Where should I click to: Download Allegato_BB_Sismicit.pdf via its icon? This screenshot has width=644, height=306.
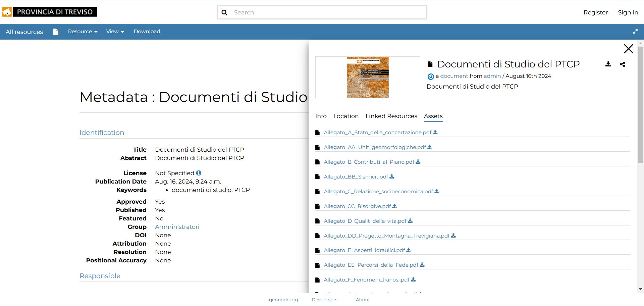(x=392, y=176)
